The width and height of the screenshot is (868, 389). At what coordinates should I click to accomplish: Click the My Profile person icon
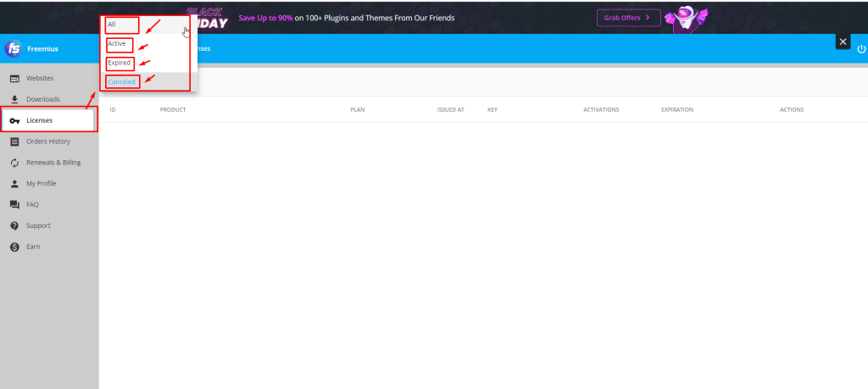point(15,184)
